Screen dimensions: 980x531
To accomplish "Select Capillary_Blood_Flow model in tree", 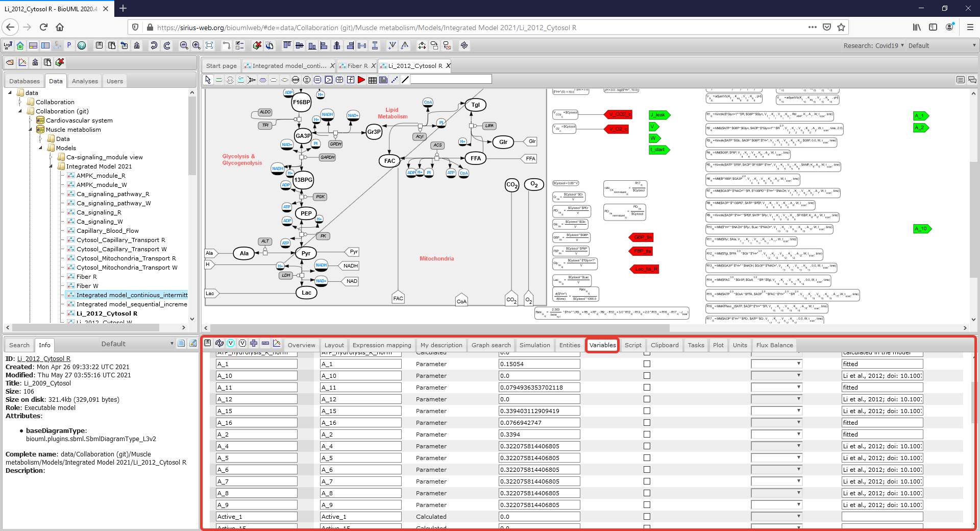I will pos(107,231).
